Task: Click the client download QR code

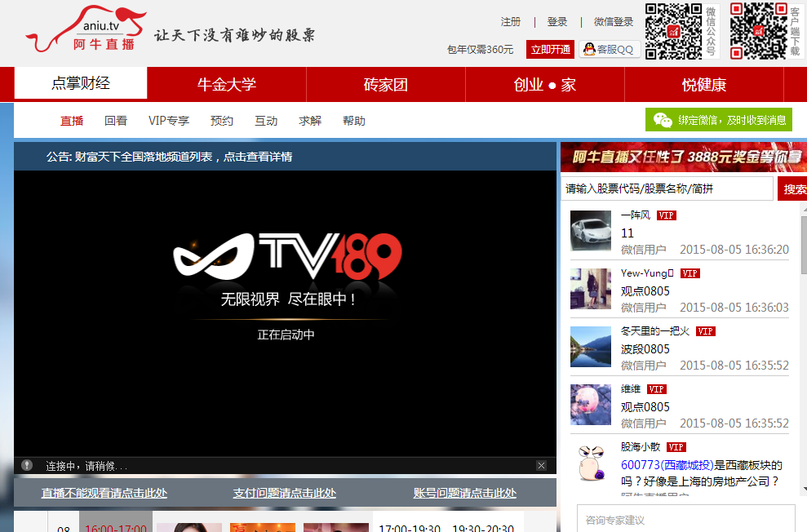Action: click(x=758, y=31)
